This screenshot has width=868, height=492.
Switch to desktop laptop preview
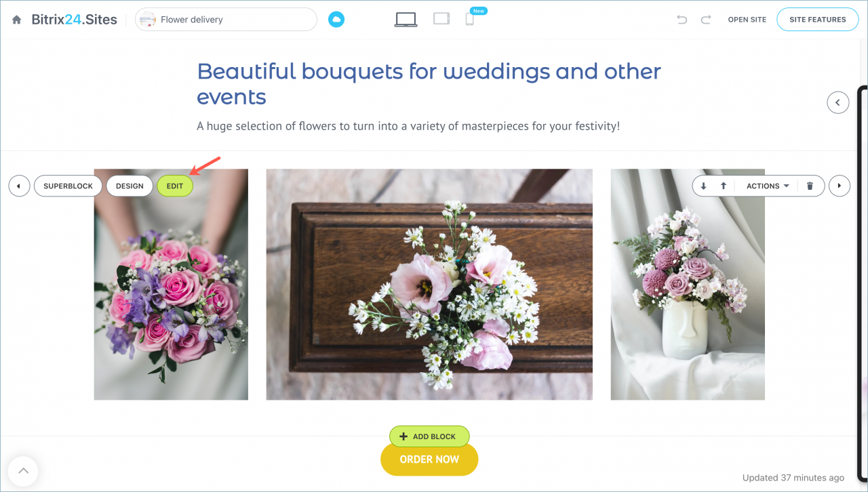click(x=406, y=20)
